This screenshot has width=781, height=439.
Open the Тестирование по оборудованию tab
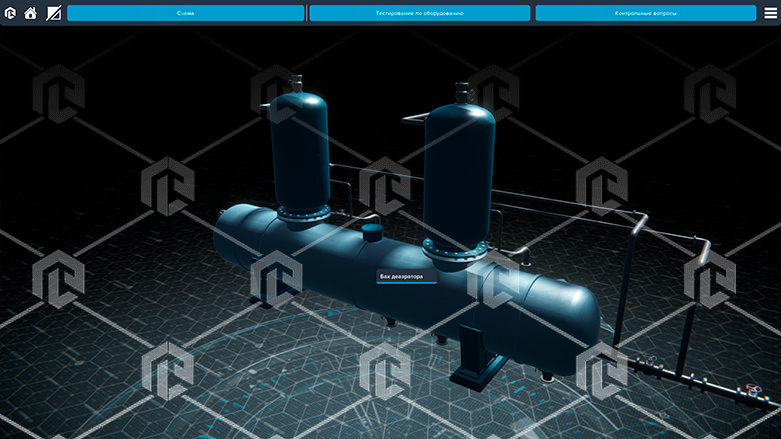click(x=419, y=13)
